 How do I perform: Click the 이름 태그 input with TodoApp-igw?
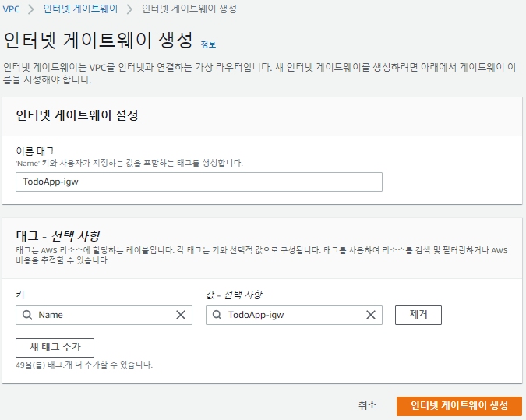pyautogui.click(x=199, y=182)
